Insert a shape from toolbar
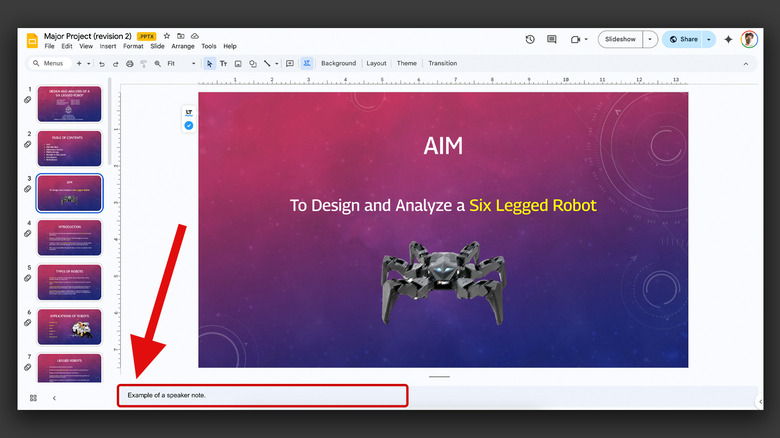The height and width of the screenshot is (438, 780). [x=253, y=64]
